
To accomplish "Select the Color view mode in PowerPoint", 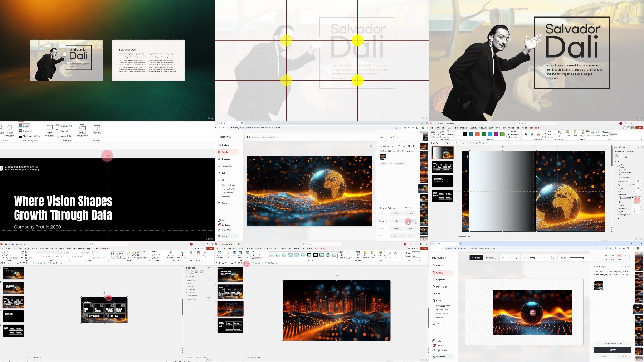I will 24,126.
